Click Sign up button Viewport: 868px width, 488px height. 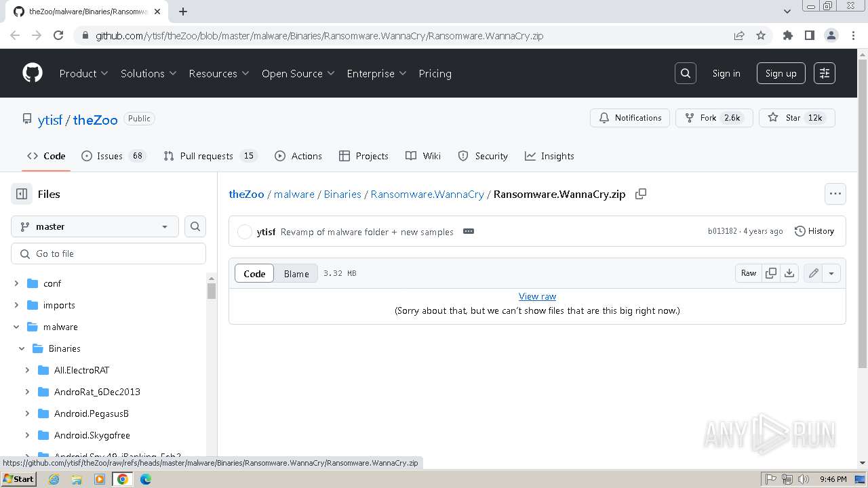pos(781,73)
